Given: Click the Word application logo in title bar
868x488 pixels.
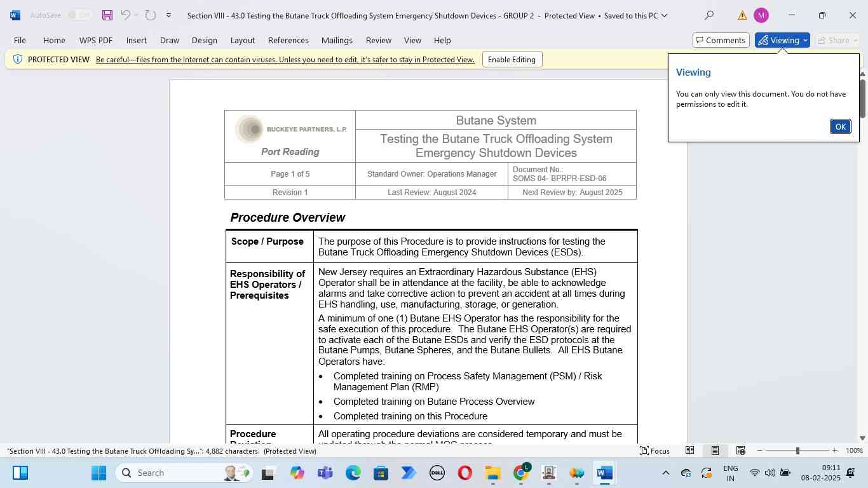Looking at the screenshot, I should pos(15,15).
